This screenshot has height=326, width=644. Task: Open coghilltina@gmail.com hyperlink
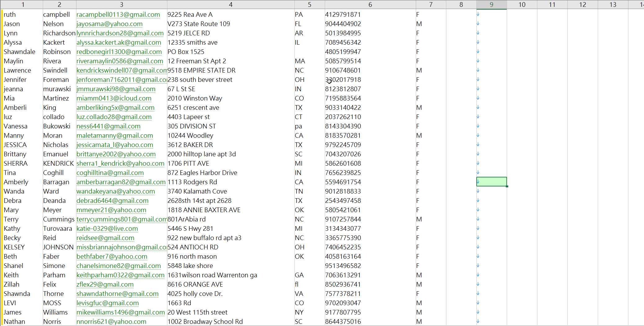[110, 173]
